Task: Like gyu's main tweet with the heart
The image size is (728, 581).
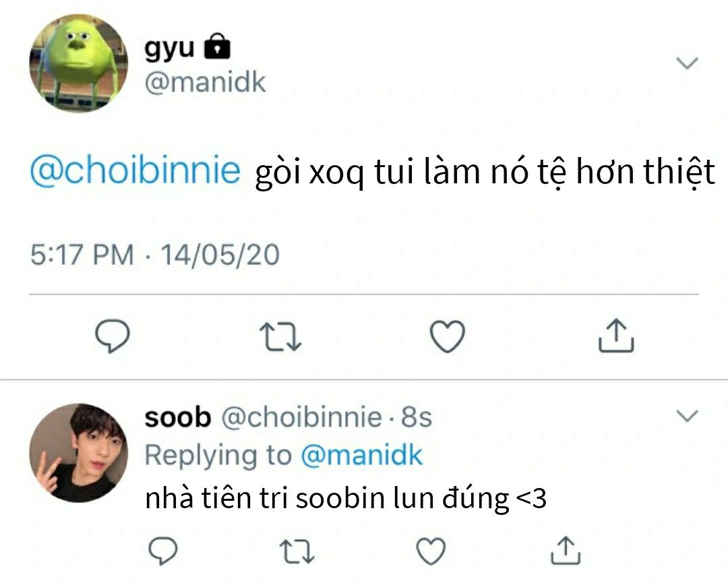Action: (448, 336)
